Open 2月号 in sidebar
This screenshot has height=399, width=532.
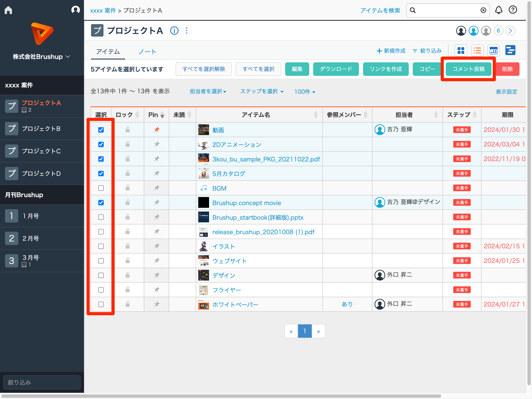pyautogui.click(x=42, y=238)
